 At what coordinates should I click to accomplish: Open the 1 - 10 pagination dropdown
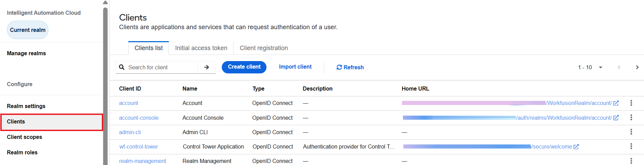pos(590,67)
